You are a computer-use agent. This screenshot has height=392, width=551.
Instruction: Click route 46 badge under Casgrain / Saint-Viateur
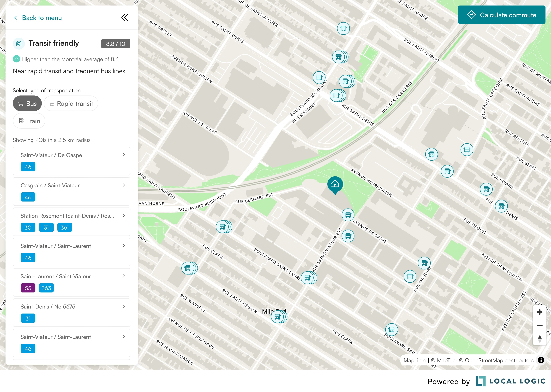point(28,197)
